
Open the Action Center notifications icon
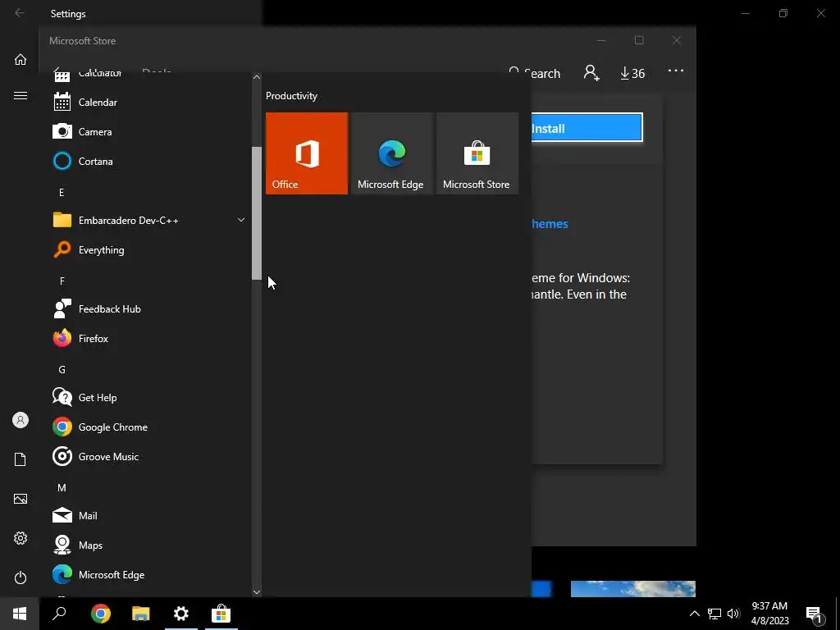814,614
